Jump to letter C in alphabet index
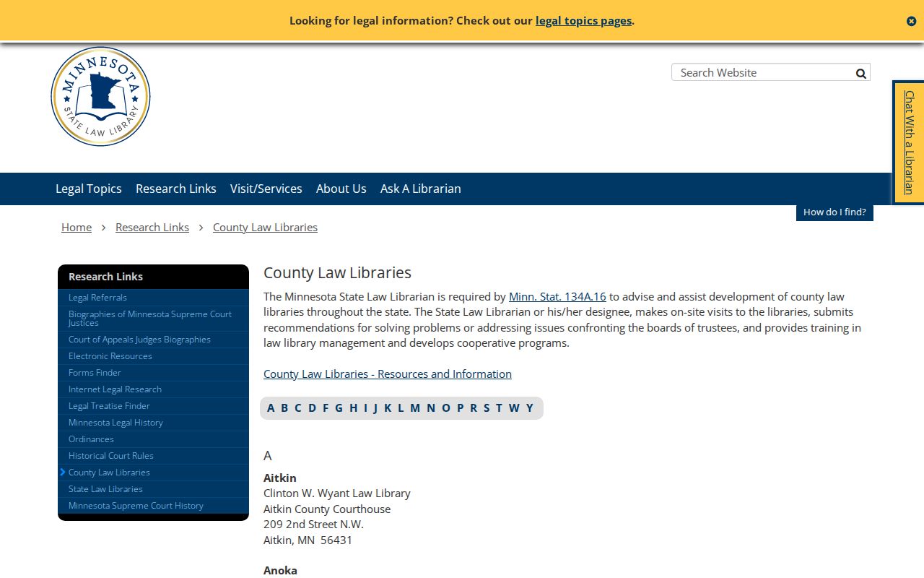 tap(297, 407)
